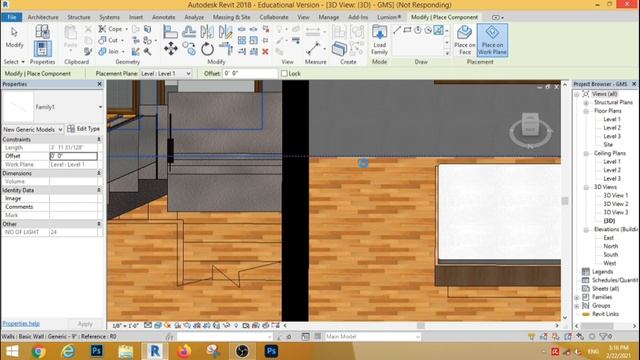
Task: Select 3D View 1 in Project Browser
Action: tap(616, 196)
